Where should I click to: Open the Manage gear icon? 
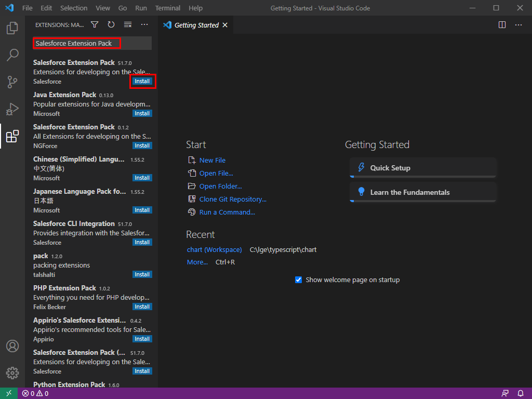[x=12, y=373]
